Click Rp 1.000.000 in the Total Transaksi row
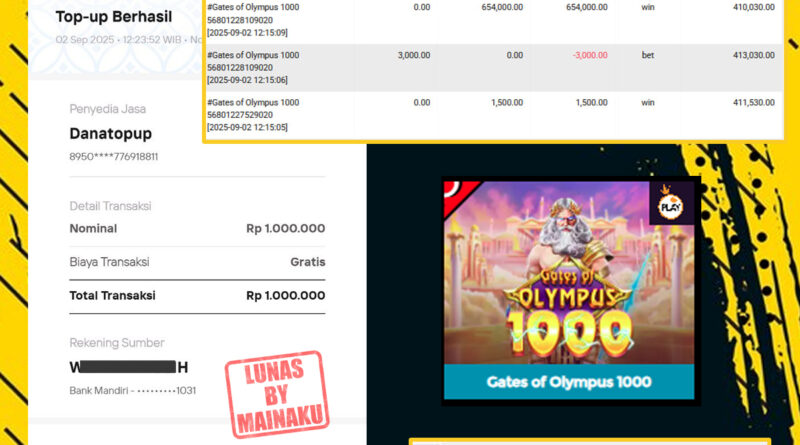This screenshot has width=800, height=445. point(286,295)
